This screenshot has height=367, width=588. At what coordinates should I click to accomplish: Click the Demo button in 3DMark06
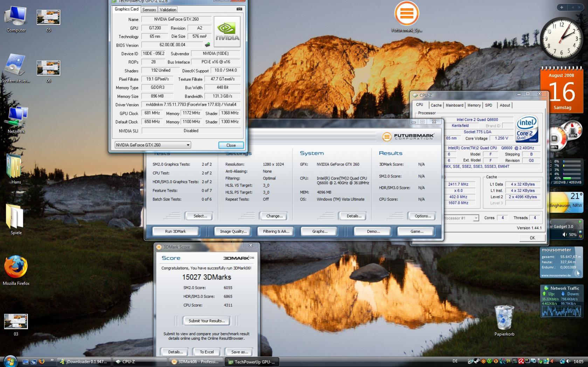click(373, 231)
